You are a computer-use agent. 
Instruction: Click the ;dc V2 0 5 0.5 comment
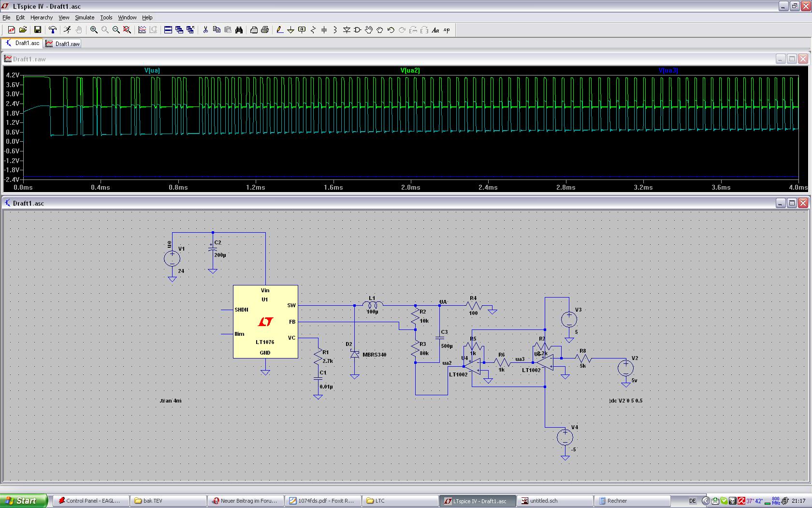tap(626, 401)
